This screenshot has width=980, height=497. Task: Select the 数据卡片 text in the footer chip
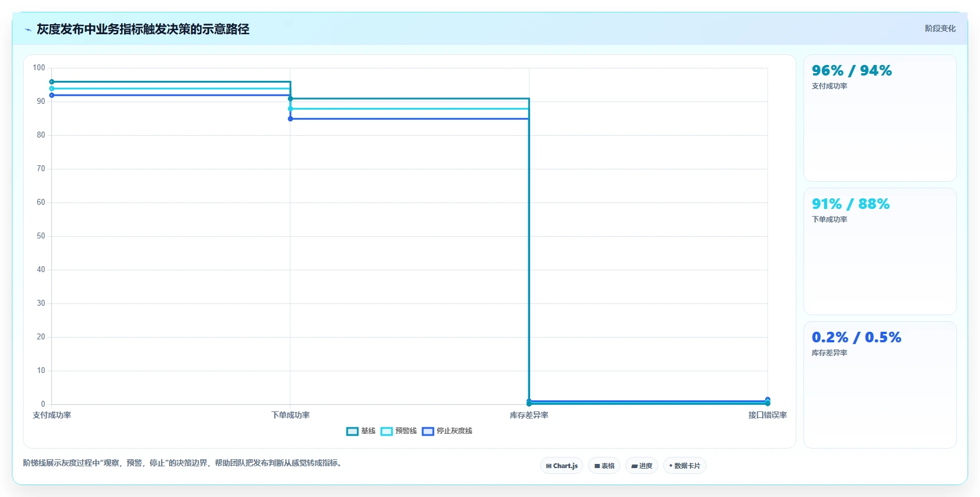point(687,466)
